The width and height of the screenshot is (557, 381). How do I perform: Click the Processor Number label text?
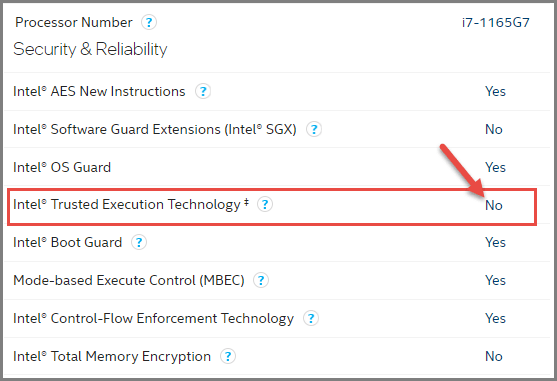point(74,22)
